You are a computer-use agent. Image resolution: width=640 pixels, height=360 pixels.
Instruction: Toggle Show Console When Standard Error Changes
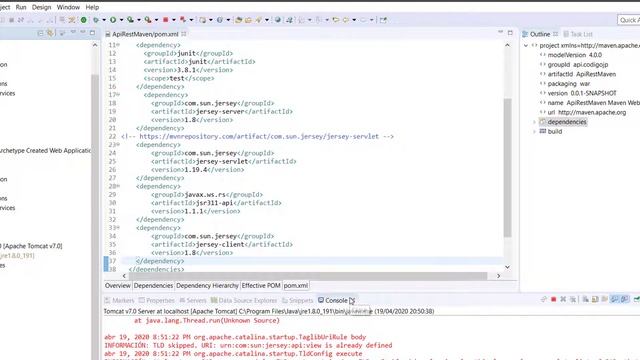click(624, 300)
